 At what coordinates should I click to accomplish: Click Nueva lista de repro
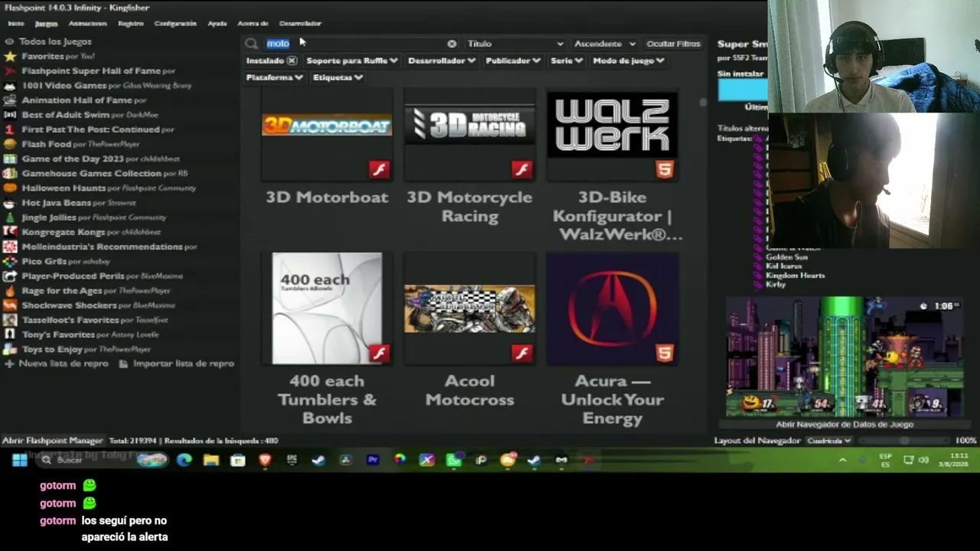pyautogui.click(x=57, y=364)
